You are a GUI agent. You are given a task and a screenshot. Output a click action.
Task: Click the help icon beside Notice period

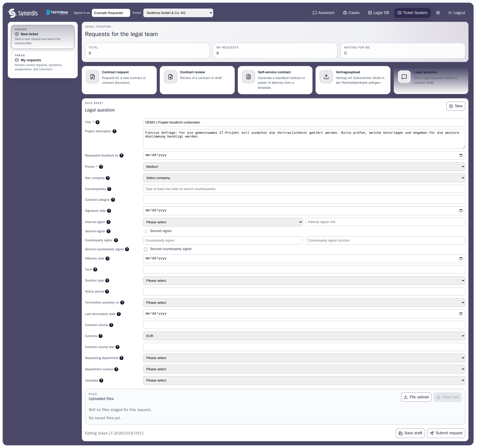[107, 291]
